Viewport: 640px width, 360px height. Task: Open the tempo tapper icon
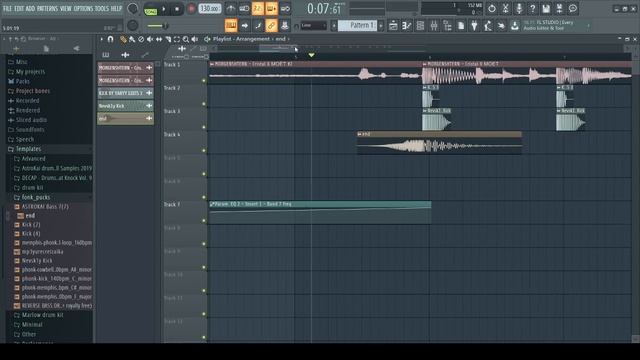488,26
